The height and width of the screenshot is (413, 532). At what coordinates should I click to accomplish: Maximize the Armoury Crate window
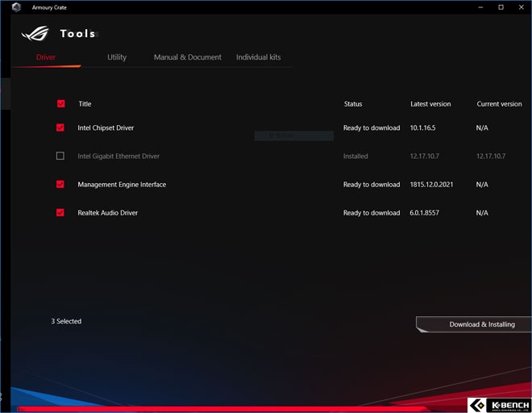click(501, 7)
